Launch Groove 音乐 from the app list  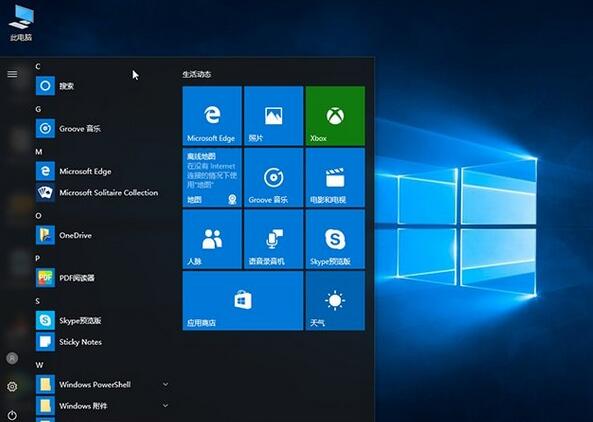point(102,129)
